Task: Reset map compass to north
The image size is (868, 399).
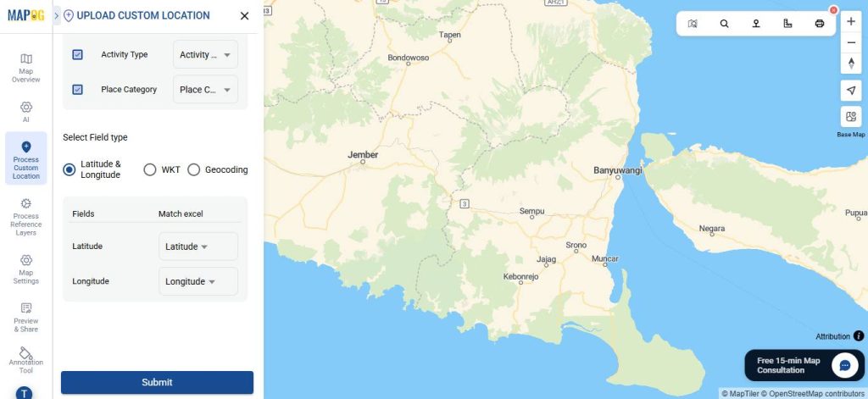Action: [x=851, y=64]
